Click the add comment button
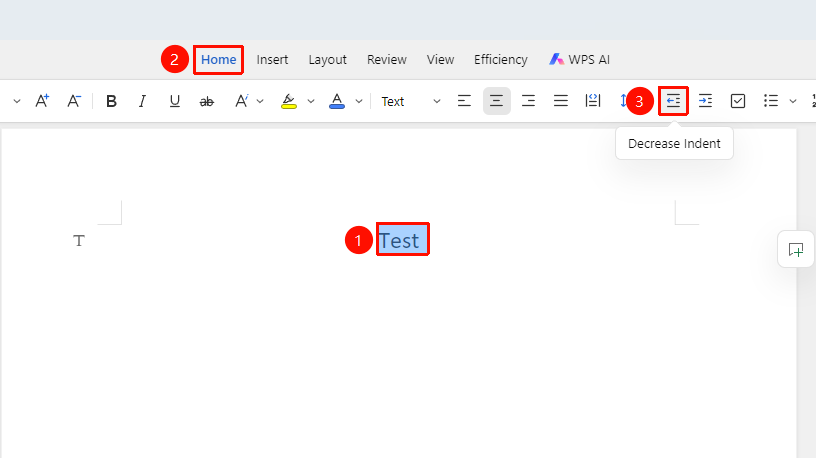The image size is (816, 458). (796, 250)
